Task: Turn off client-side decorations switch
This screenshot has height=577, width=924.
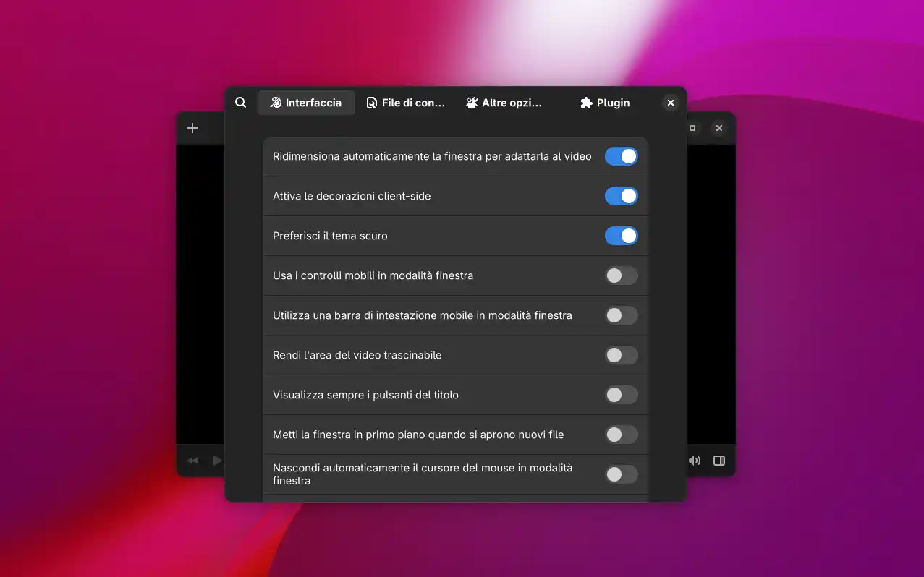Action: click(x=622, y=196)
